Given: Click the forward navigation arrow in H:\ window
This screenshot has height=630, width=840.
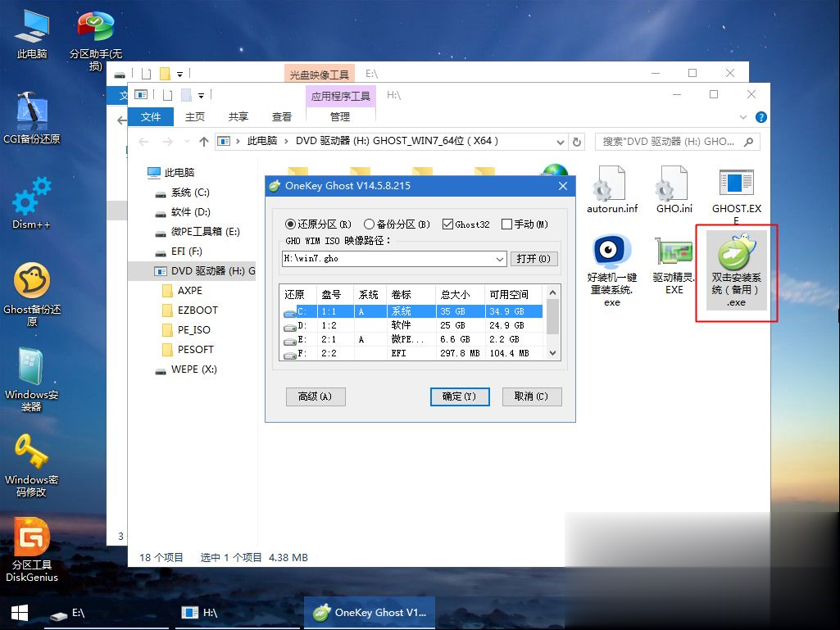Looking at the screenshot, I should pos(168,142).
